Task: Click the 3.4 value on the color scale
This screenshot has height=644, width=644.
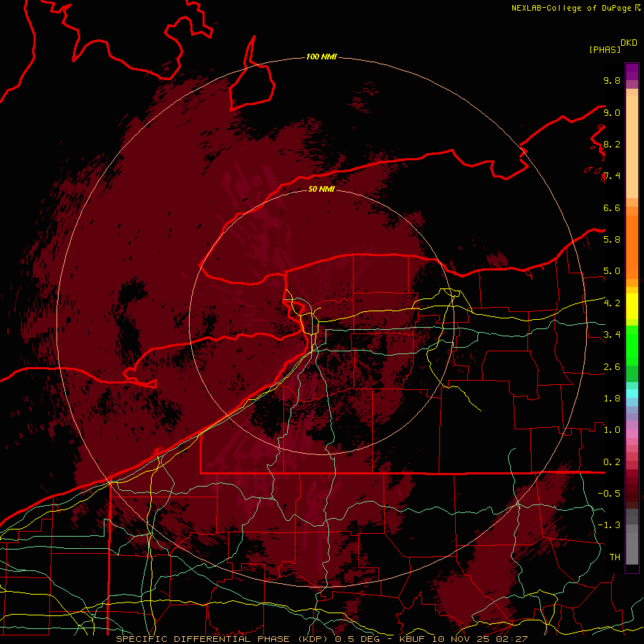Action: tap(612, 334)
